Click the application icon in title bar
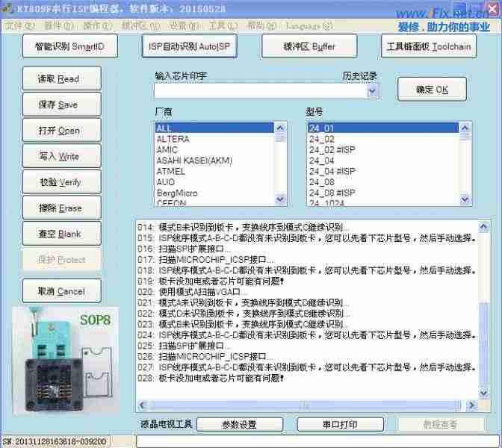The image size is (502, 448). pos(7,9)
